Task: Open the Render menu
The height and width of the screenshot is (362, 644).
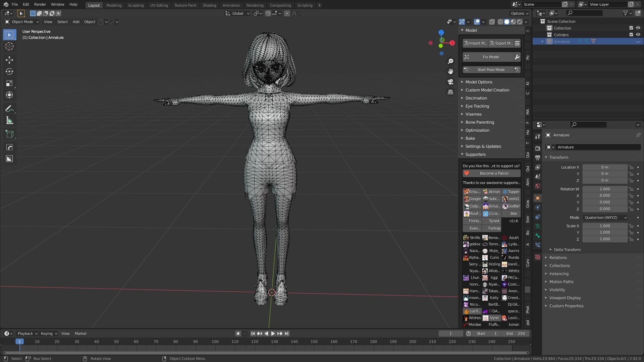Action: click(x=40, y=4)
